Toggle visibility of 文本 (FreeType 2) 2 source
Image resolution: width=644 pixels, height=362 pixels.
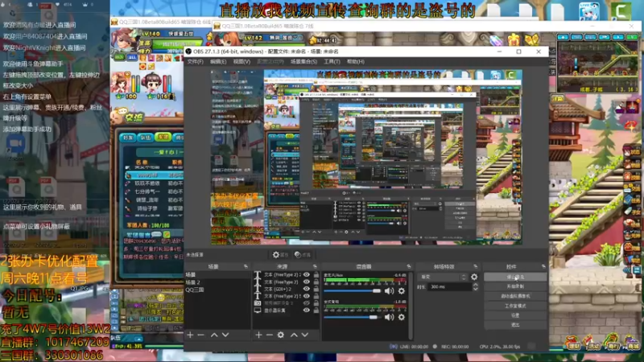307,274
